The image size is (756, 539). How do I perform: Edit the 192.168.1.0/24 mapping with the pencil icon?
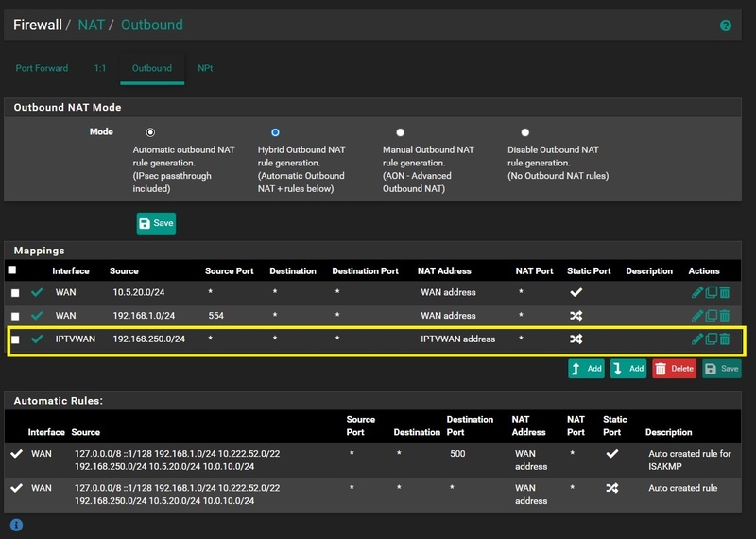click(x=696, y=316)
